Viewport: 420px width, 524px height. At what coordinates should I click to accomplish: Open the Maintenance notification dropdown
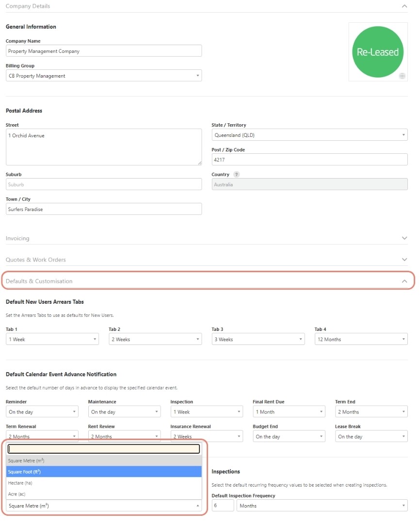124,412
